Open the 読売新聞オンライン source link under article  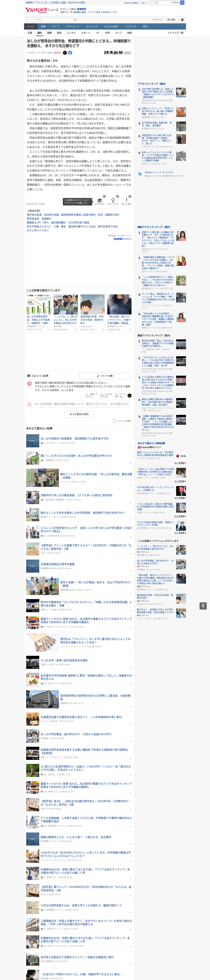[x=122, y=239]
